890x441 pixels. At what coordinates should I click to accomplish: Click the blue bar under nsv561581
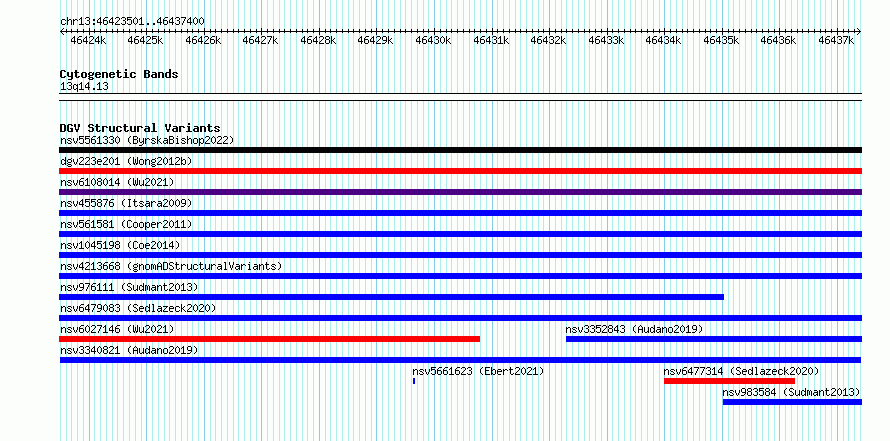tap(460, 234)
